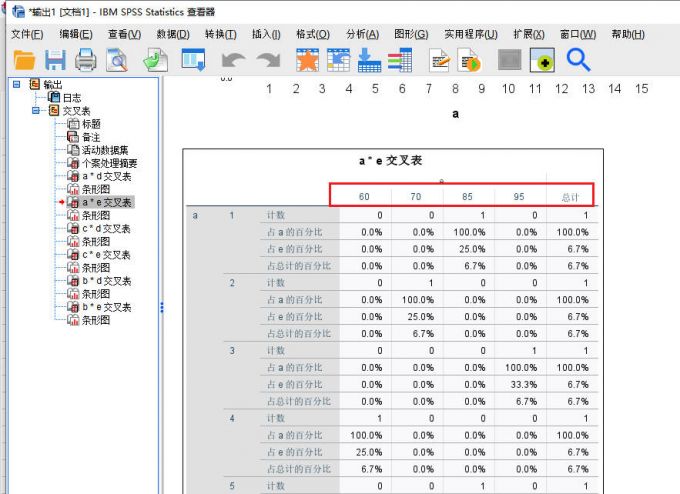Image resolution: width=680 pixels, height=494 pixels.
Task: Collapse the 输出 root tree node
Action: pyautogui.click(x=16, y=84)
